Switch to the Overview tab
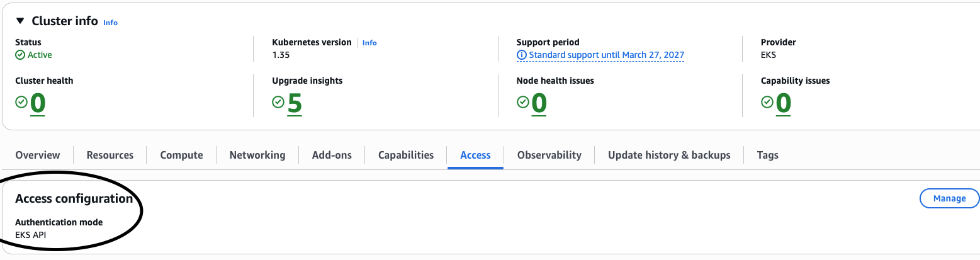 [x=38, y=155]
